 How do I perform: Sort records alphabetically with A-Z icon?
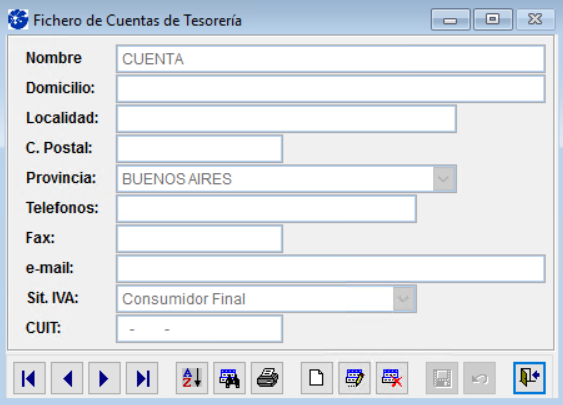tap(192, 378)
